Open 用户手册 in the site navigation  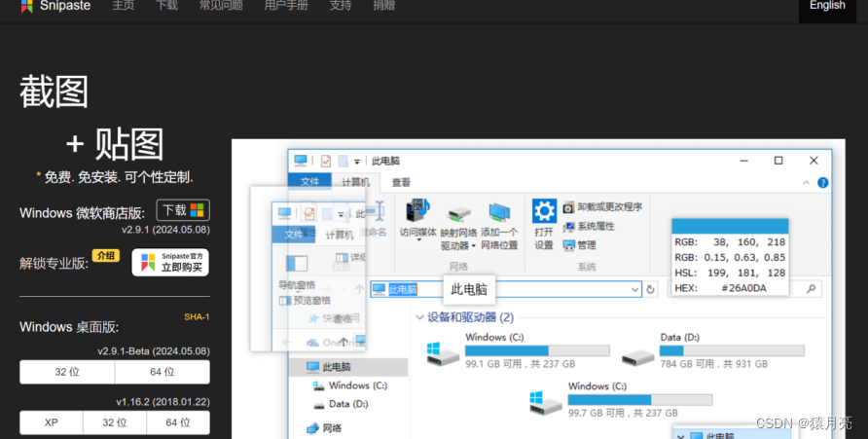(286, 6)
